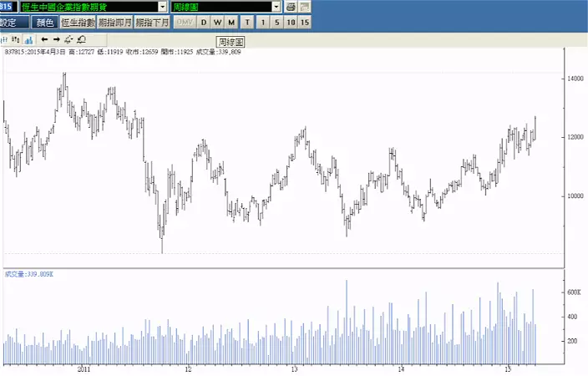Select the 15 minute interval button
This screenshot has height=376, width=588.
tap(304, 23)
